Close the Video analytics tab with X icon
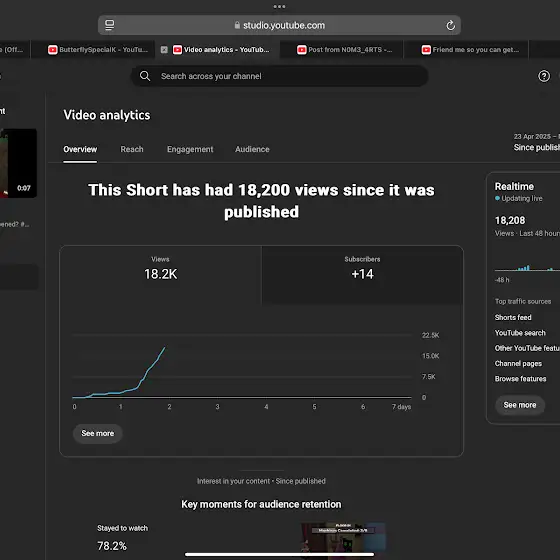 [164, 50]
